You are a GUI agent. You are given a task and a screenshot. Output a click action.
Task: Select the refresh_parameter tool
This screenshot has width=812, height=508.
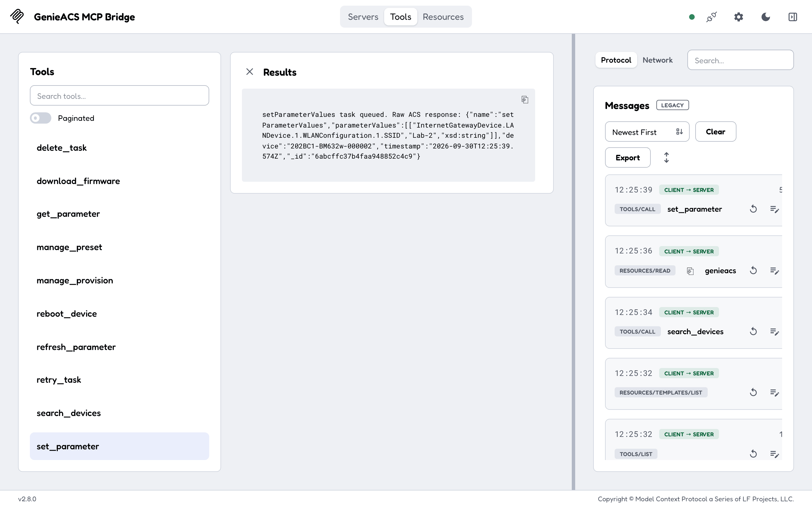[x=120, y=347]
